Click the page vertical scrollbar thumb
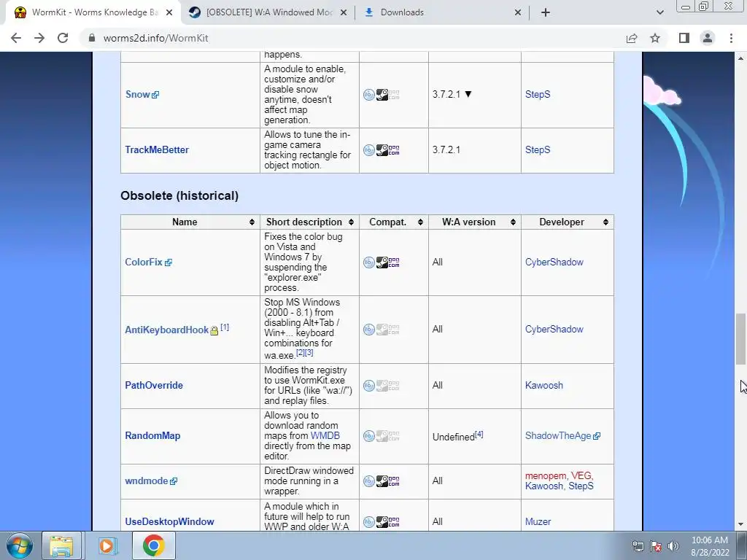 pyautogui.click(x=741, y=338)
